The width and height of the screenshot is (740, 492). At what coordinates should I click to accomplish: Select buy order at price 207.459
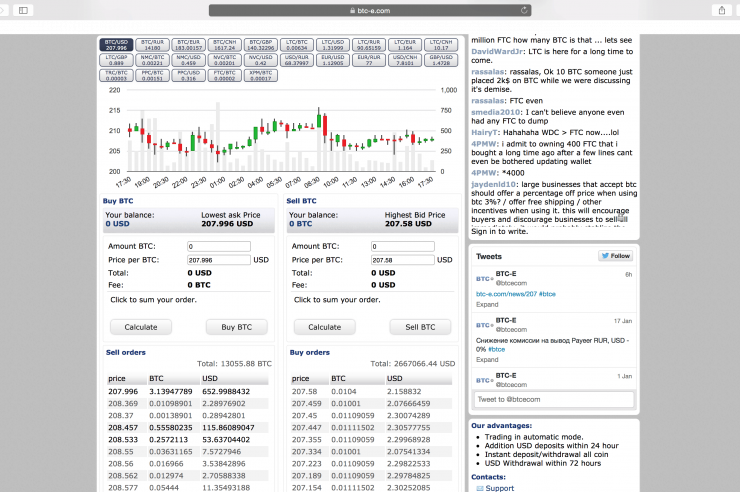coord(371,403)
